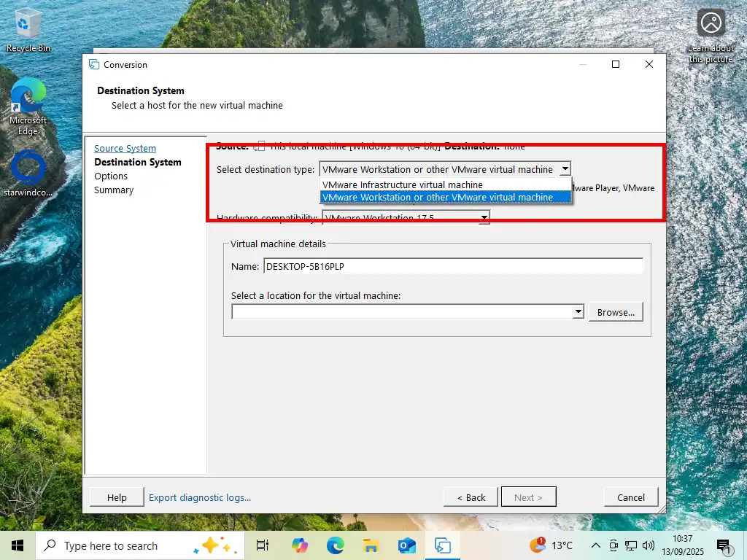747x560 pixels.
Task: Open the Select destination type dropdown arrow
Action: coord(565,168)
